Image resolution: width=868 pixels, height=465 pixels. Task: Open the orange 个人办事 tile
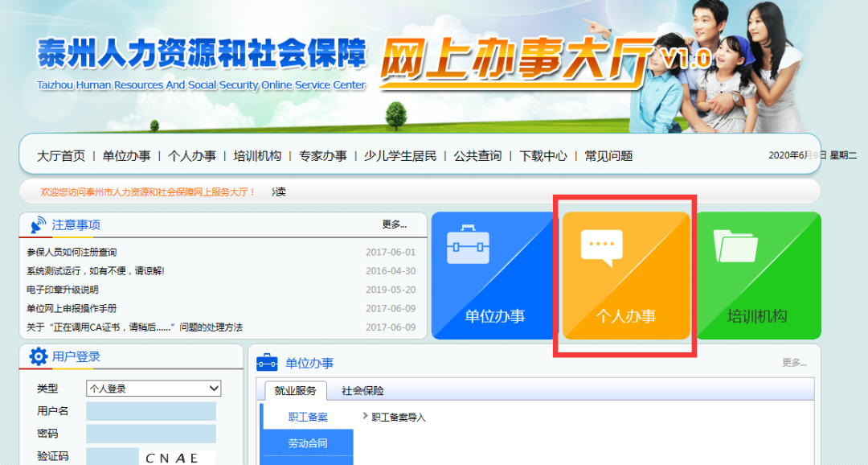point(626,275)
